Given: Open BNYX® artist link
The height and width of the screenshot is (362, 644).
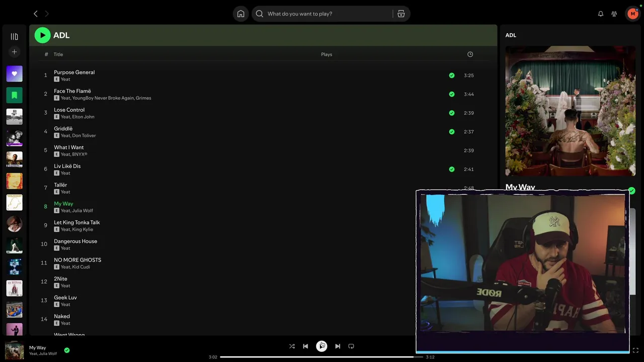Looking at the screenshot, I should (79, 154).
